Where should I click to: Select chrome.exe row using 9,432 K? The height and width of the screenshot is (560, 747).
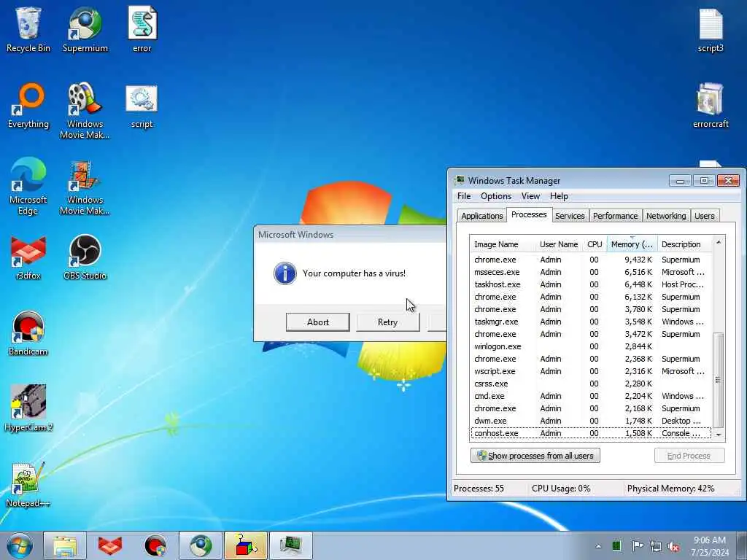[x=591, y=260]
